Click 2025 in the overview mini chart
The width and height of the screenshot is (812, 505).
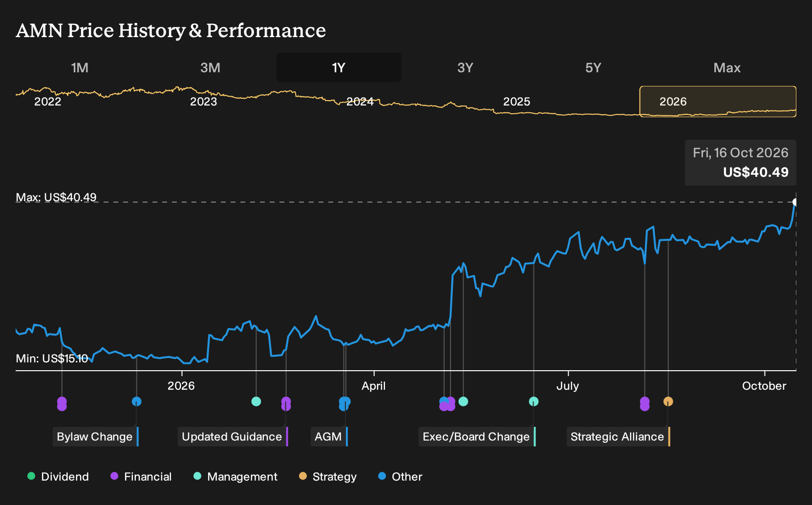[516, 102]
